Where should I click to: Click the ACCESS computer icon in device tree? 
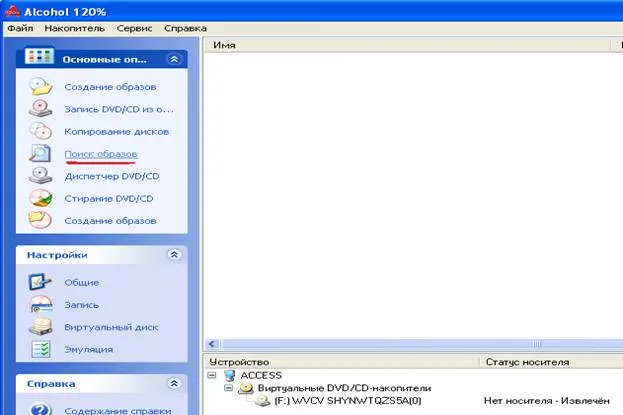230,375
